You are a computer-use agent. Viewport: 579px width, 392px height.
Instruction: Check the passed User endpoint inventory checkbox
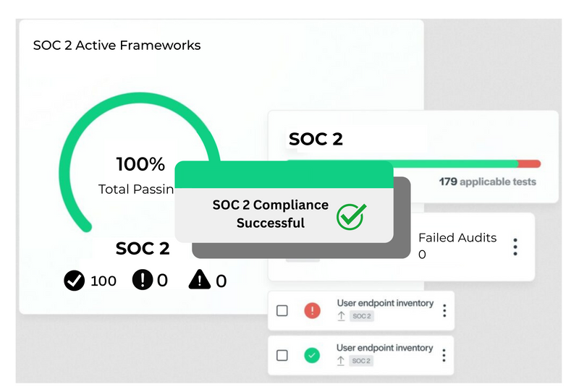282,355
